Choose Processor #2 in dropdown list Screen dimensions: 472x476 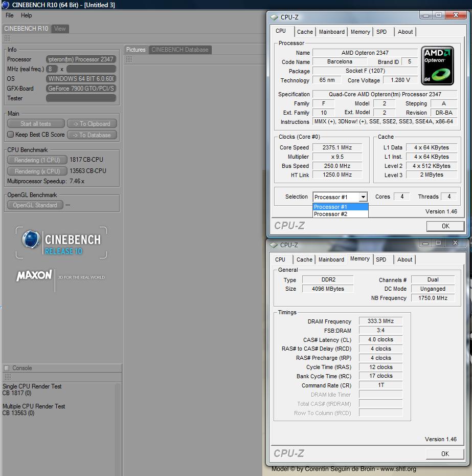click(x=341, y=214)
